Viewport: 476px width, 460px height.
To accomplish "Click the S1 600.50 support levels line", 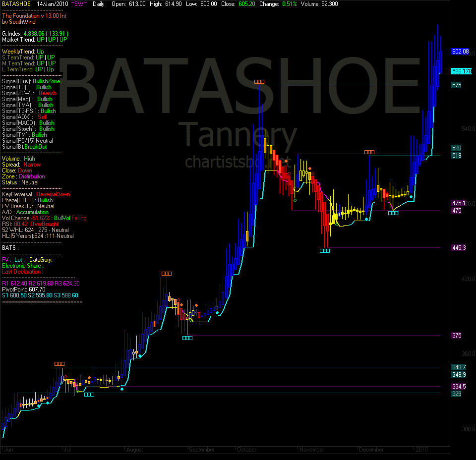I will pos(40,295).
